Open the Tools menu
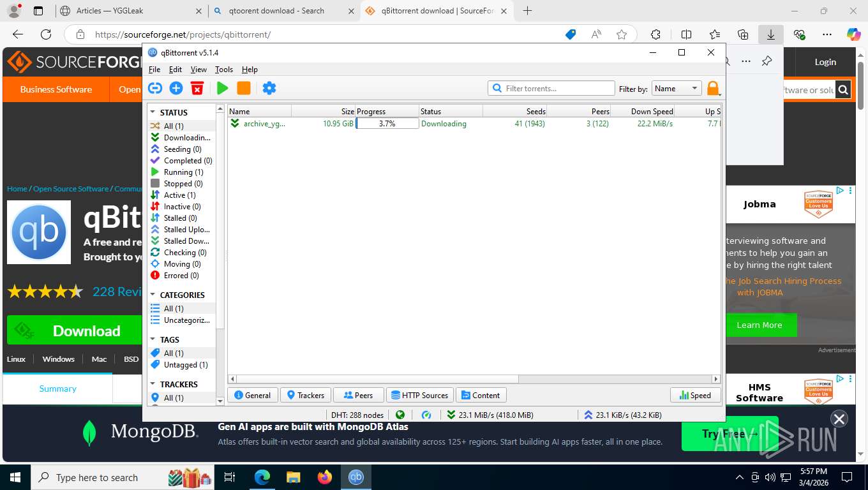The height and width of the screenshot is (490, 868). pos(224,70)
